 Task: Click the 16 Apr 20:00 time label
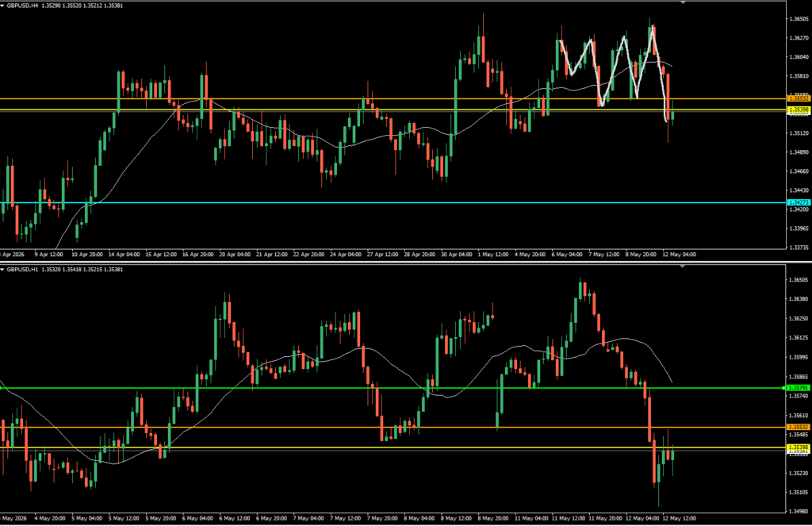[x=197, y=255]
